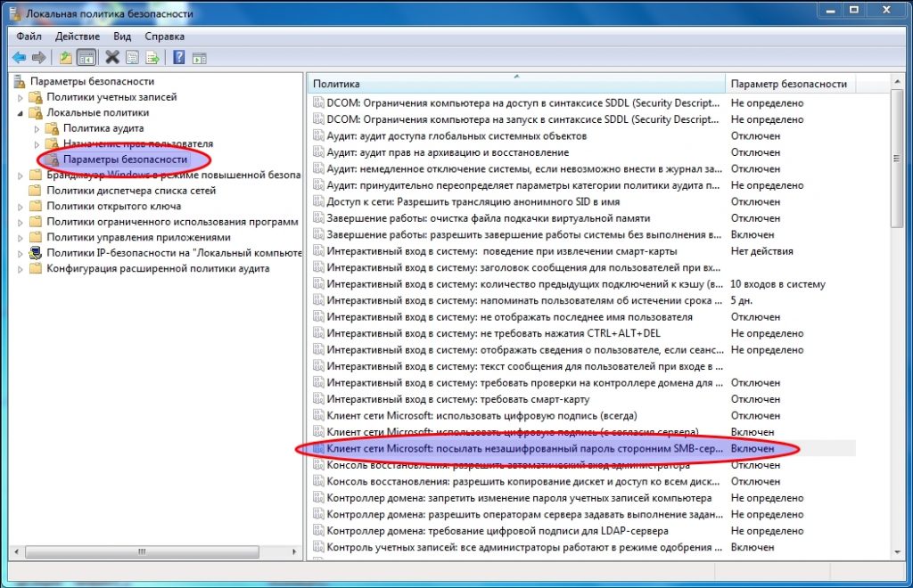Click the Forward arrow in the toolbar
The height and width of the screenshot is (588, 913).
[39, 58]
